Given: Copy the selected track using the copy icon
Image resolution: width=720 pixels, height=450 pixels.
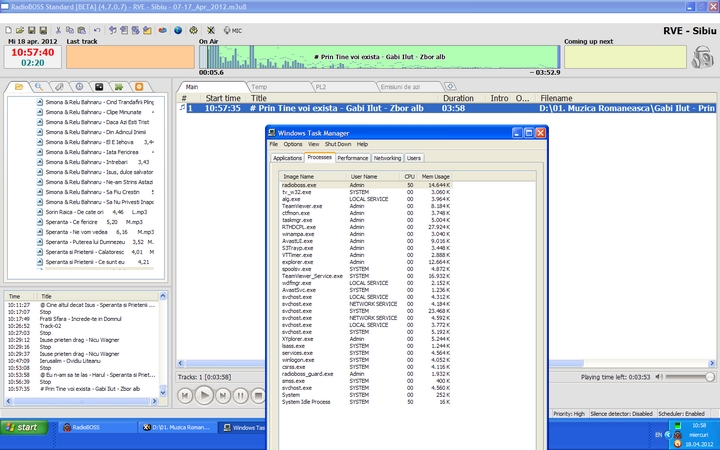Looking at the screenshot, I should 70,30.
